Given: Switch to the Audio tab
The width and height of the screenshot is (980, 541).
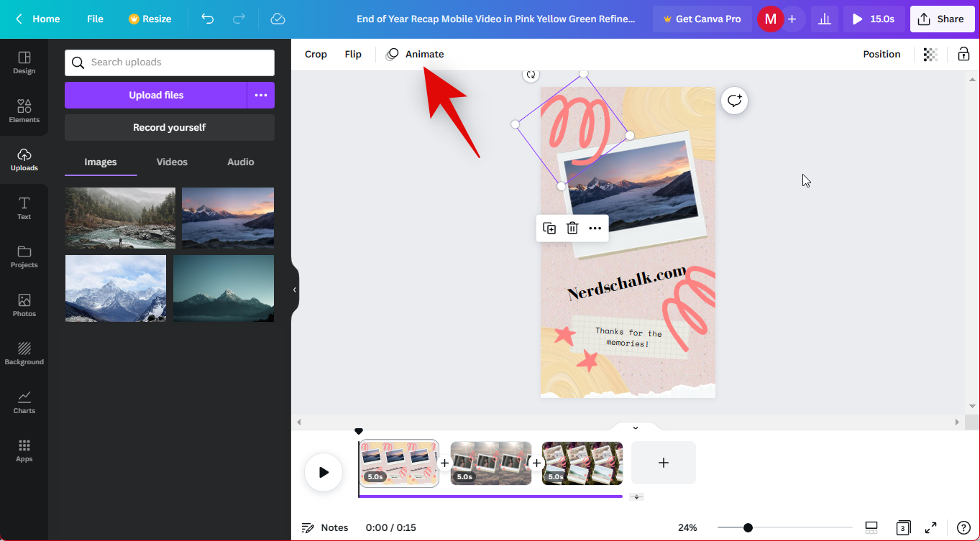Looking at the screenshot, I should pyautogui.click(x=240, y=162).
